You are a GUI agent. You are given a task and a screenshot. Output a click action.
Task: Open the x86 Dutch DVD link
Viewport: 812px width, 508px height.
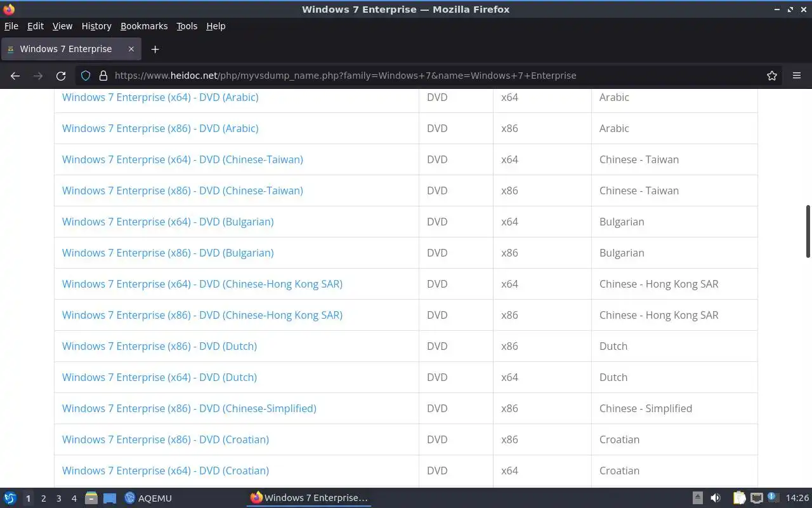click(160, 346)
